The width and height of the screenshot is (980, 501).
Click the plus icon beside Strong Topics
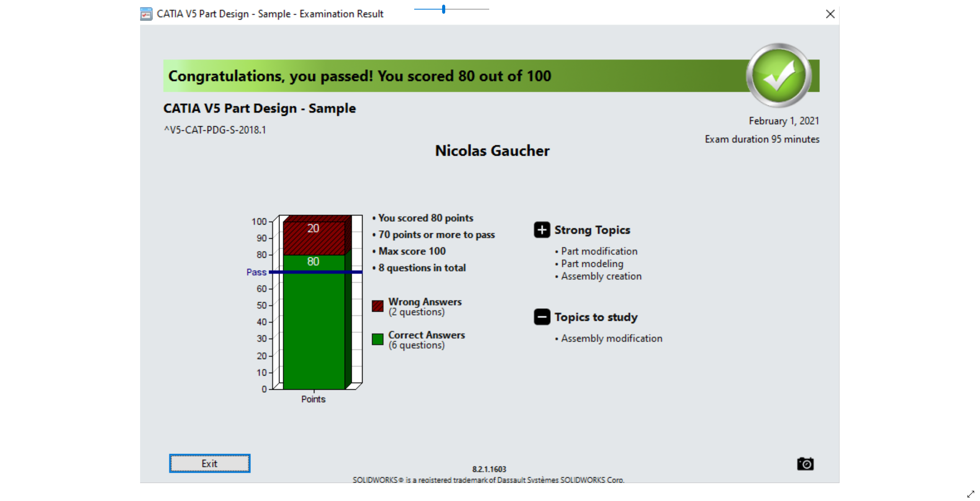coord(542,229)
